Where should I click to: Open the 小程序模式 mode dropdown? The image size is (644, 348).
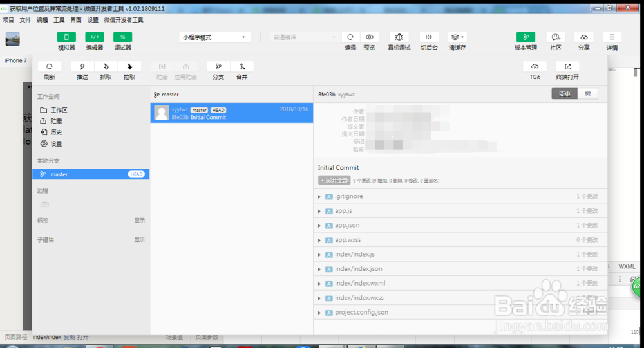pyautogui.click(x=215, y=37)
